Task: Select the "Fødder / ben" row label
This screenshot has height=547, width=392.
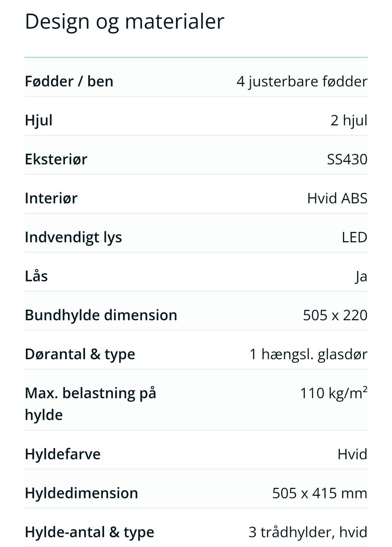Action: (x=69, y=81)
